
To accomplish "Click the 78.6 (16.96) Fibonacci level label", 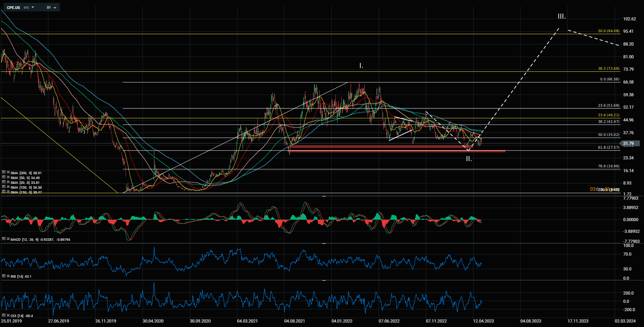I will (609, 166).
